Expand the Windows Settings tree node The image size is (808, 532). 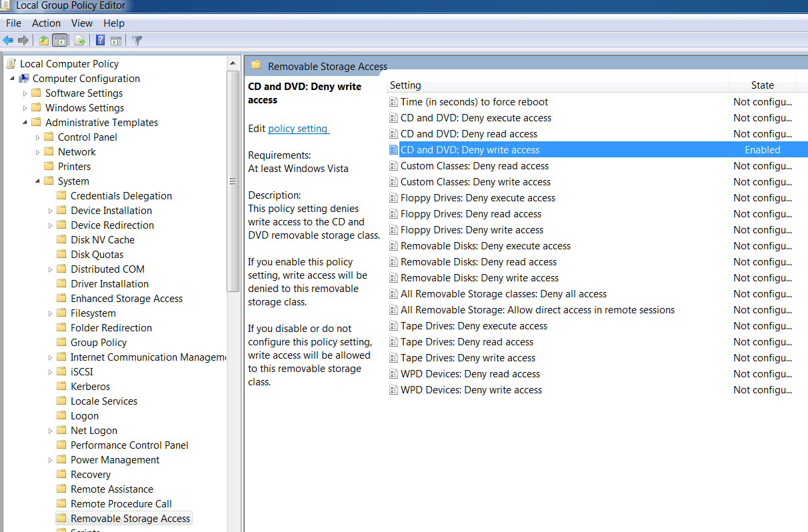click(x=25, y=108)
